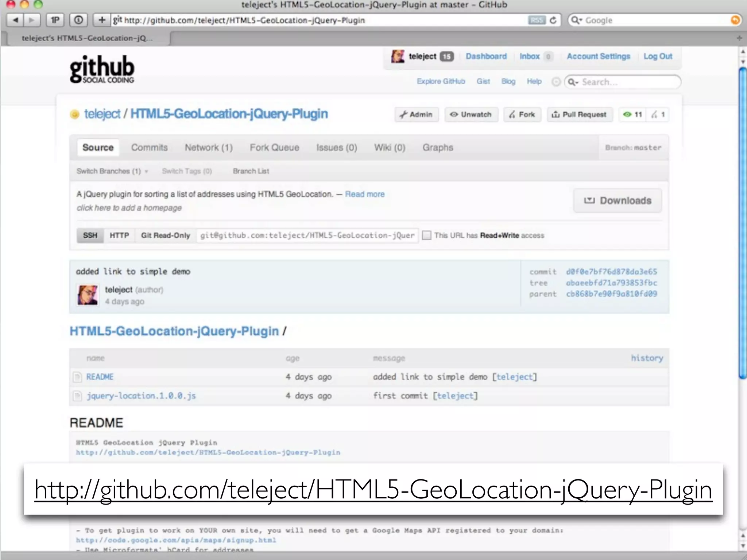Open the history link in file table
The height and width of the screenshot is (560, 747).
647,358
